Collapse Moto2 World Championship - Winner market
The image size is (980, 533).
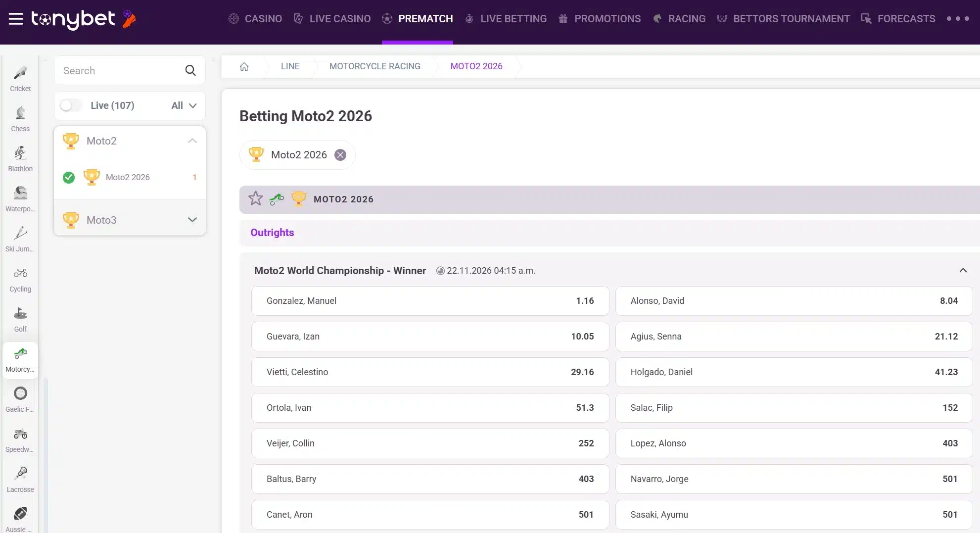click(x=963, y=270)
